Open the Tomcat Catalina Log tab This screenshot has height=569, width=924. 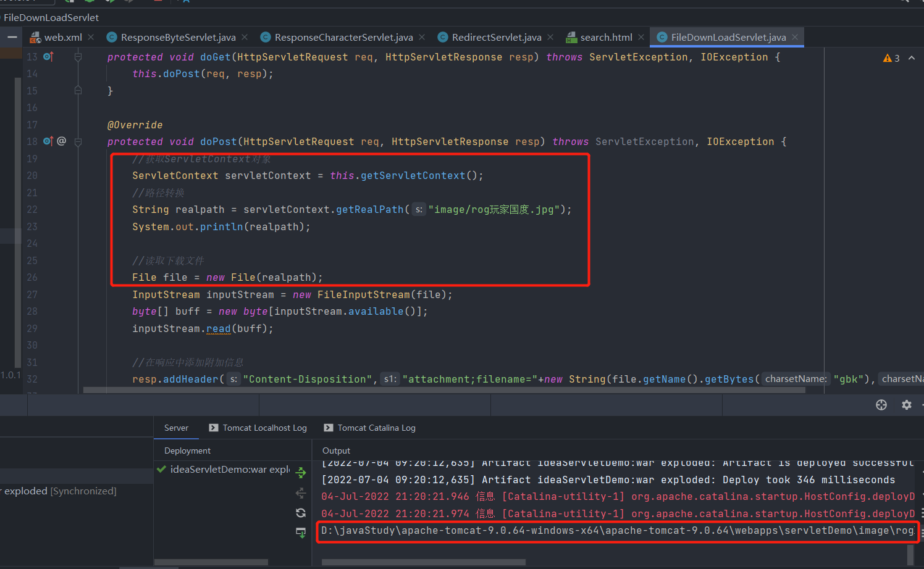click(x=369, y=428)
